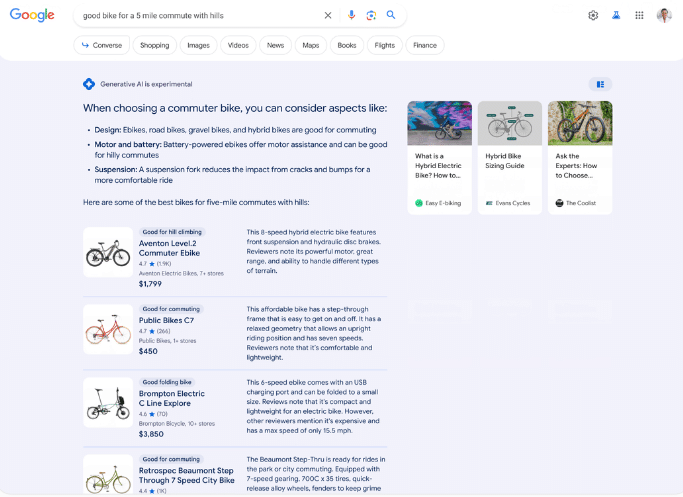Open the account profile picture
Image resolution: width=683 pixels, height=497 pixels.
click(x=664, y=15)
